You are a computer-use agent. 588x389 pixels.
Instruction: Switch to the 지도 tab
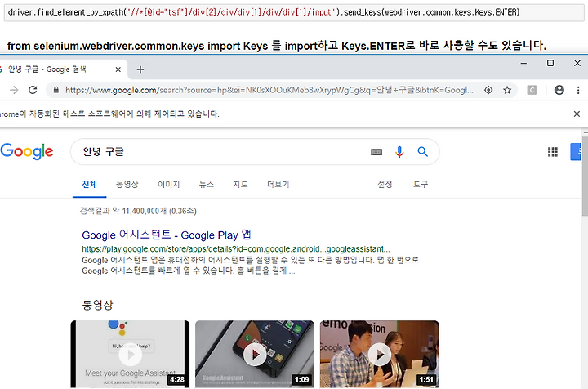point(240,185)
